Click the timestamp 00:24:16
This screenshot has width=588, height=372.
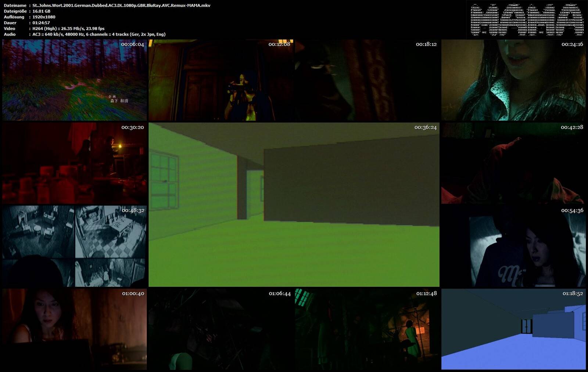click(572, 44)
